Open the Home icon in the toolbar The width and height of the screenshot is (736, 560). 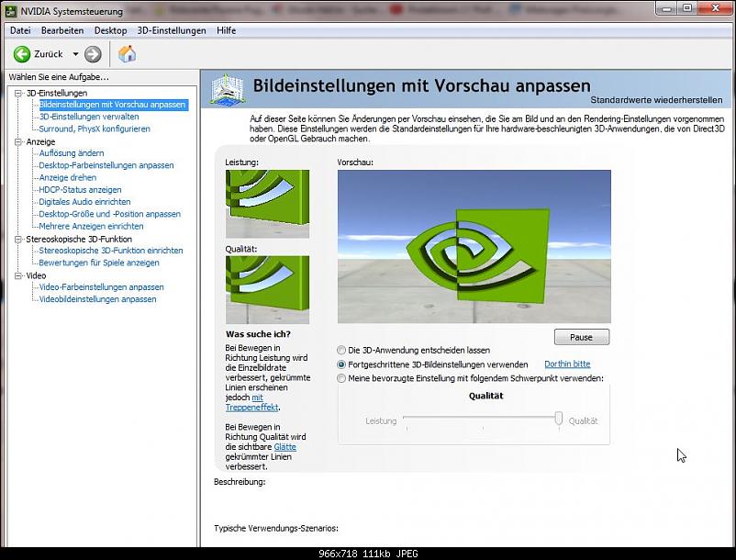click(128, 54)
